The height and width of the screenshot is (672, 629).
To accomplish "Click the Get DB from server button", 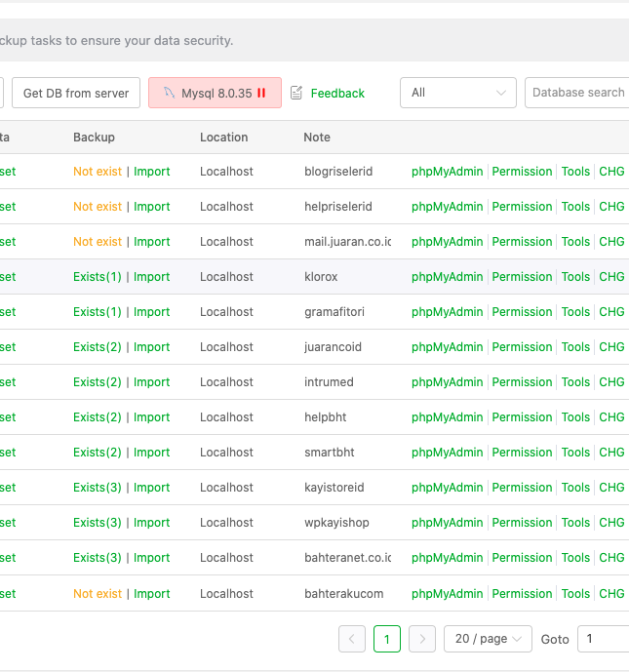I will click(76, 93).
